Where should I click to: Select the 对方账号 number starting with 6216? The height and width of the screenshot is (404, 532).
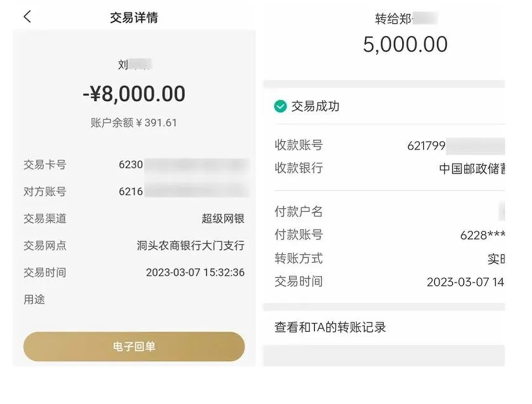(x=183, y=192)
